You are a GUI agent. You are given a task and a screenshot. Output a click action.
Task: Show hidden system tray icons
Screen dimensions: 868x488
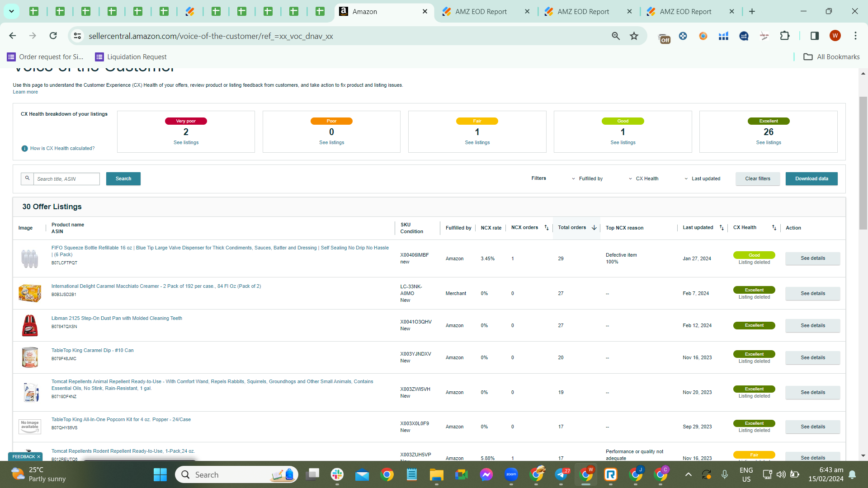coord(688,474)
